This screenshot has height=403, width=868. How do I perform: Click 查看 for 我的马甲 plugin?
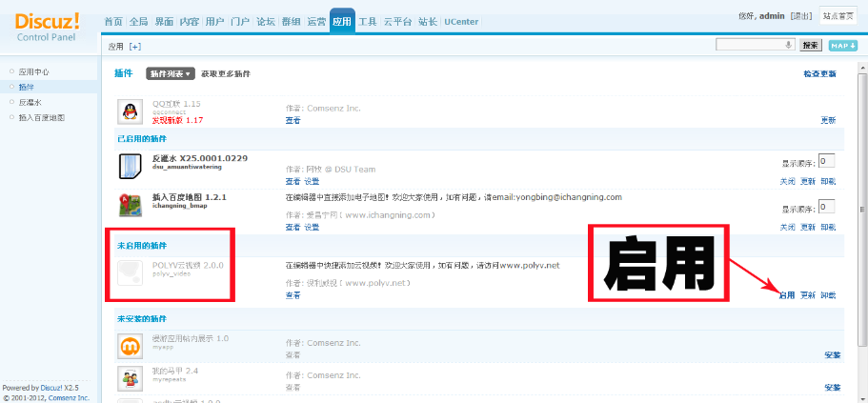pyautogui.click(x=293, y=387)
